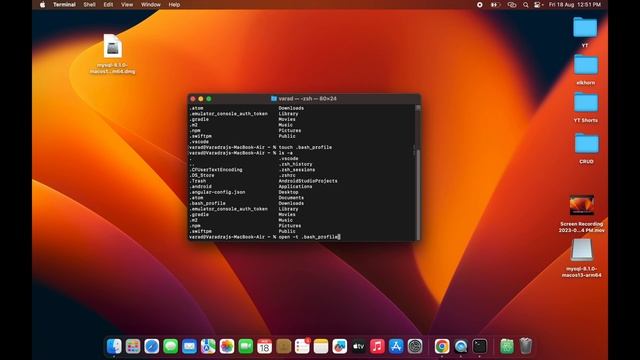Click the date and time in menu bar
The height and width of the screenshot is (360, 640).
tap(575, 5)
